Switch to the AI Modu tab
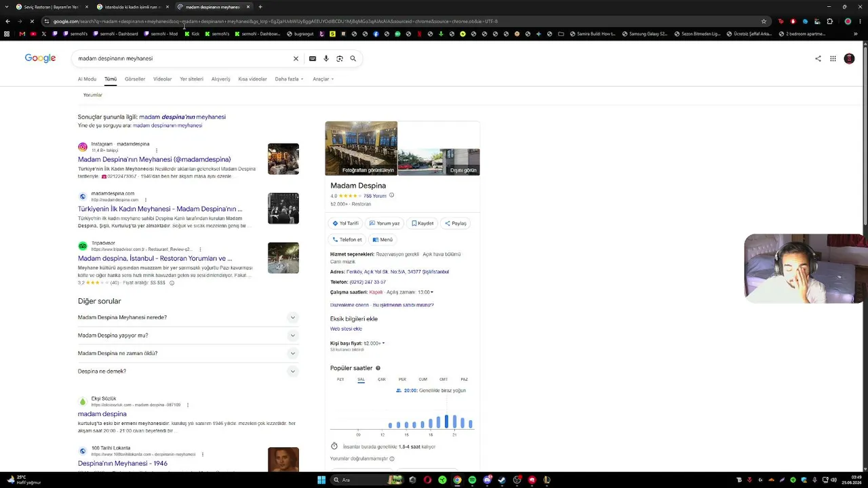 click(x=87, y=79)
